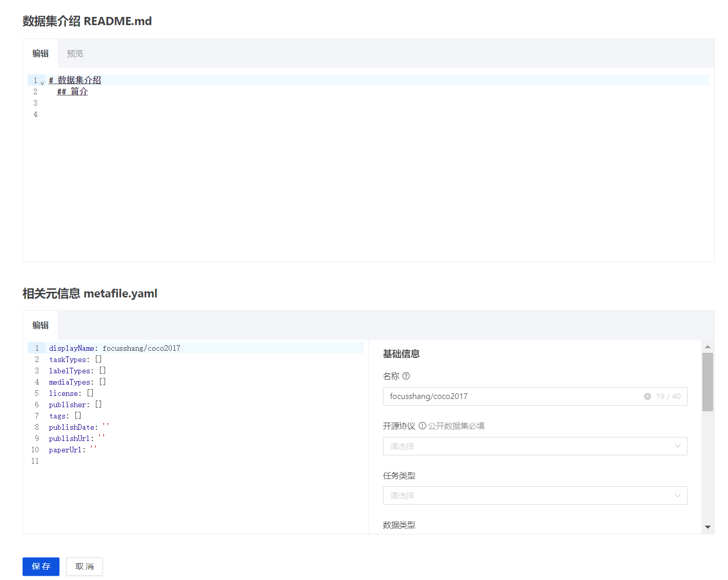
Task: Click line number 11 in the yaml editor
Action: [35, 461]
